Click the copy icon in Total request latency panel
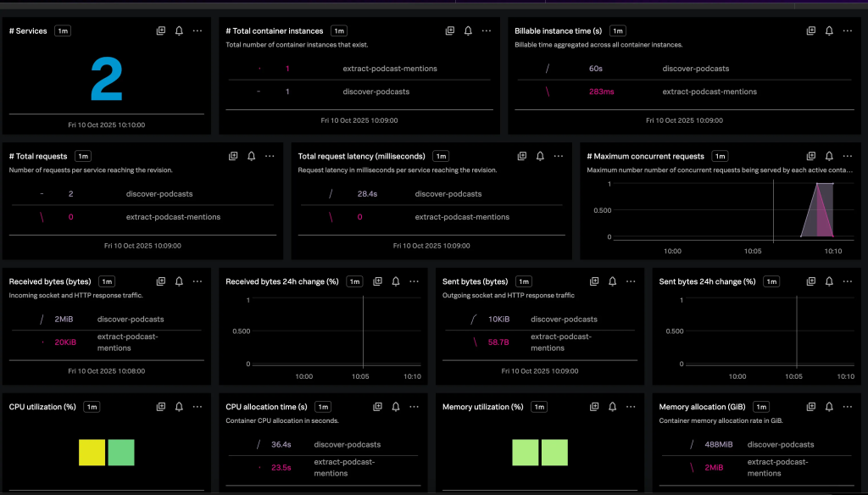 coord(522,156)
